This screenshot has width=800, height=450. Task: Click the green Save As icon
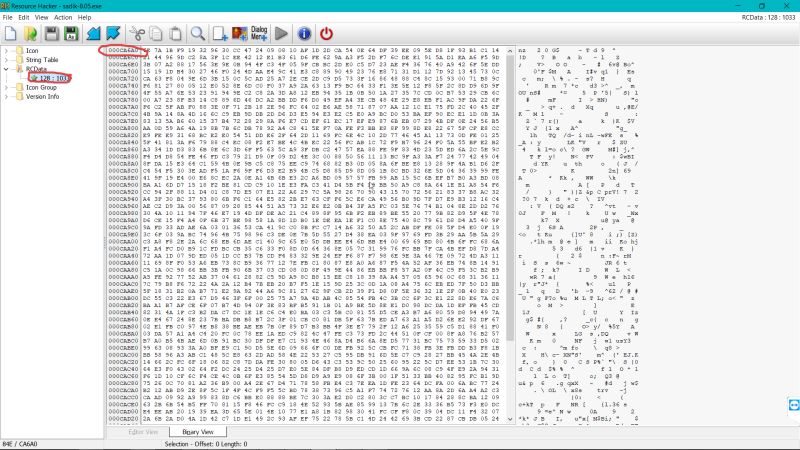click(x=71, y=34)
